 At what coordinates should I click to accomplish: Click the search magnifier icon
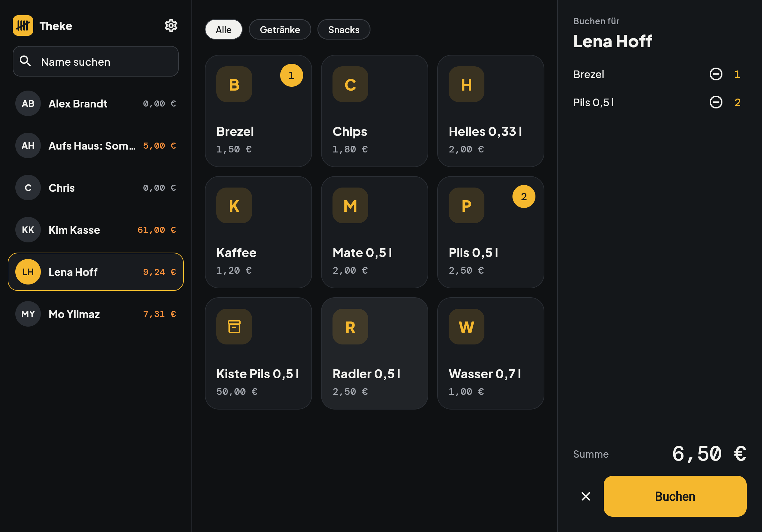coord(26,61)
